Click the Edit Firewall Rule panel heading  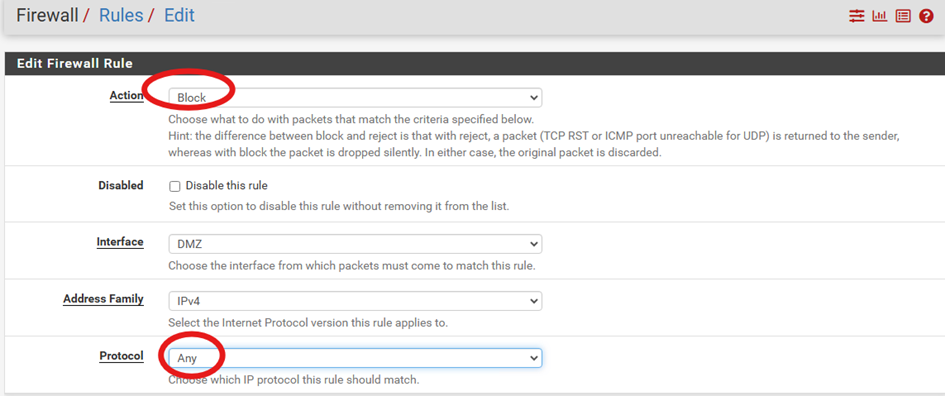coord(75,63)
